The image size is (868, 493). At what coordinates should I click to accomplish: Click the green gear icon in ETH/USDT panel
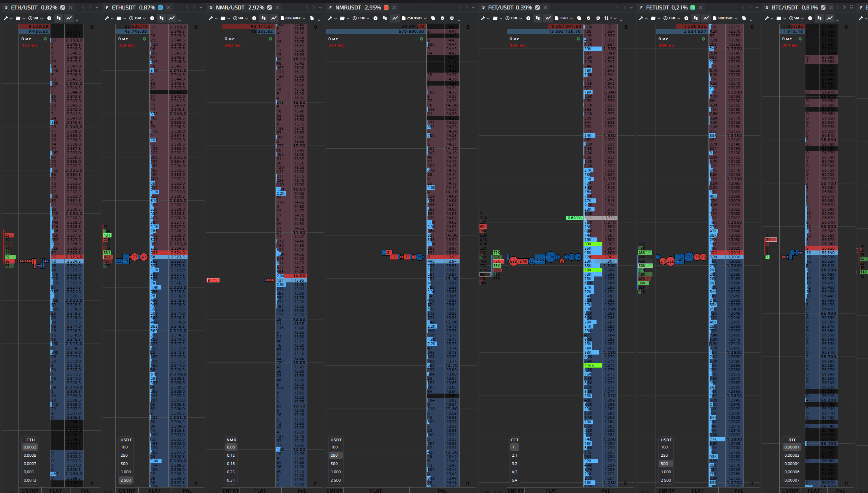[x=45, y=39]
